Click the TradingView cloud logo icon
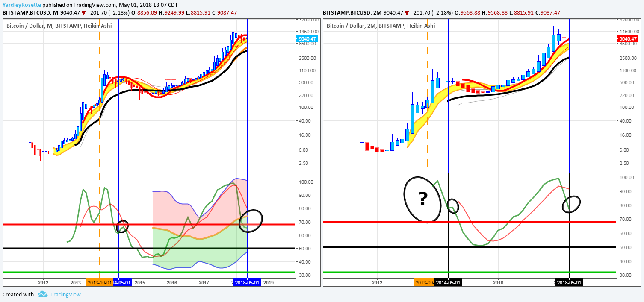This screenshot has width=644, height=302. 42,294
